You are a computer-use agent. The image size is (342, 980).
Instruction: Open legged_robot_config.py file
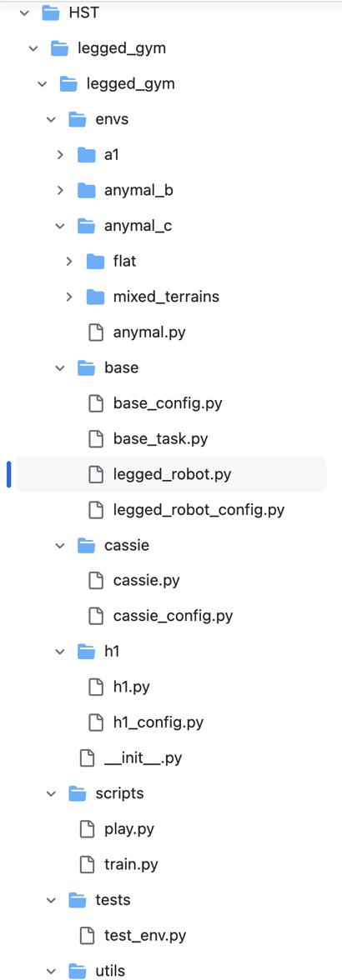pyautogui.click(x=199, y=510)
